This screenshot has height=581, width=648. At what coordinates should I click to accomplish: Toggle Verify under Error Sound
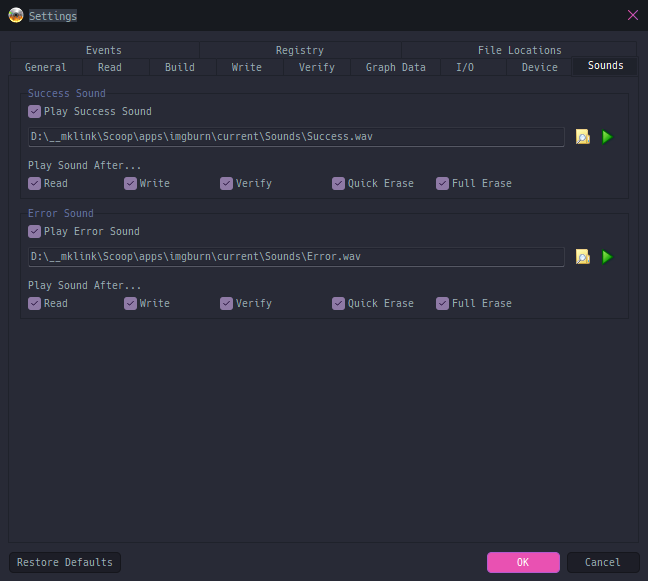pos(227,304)
